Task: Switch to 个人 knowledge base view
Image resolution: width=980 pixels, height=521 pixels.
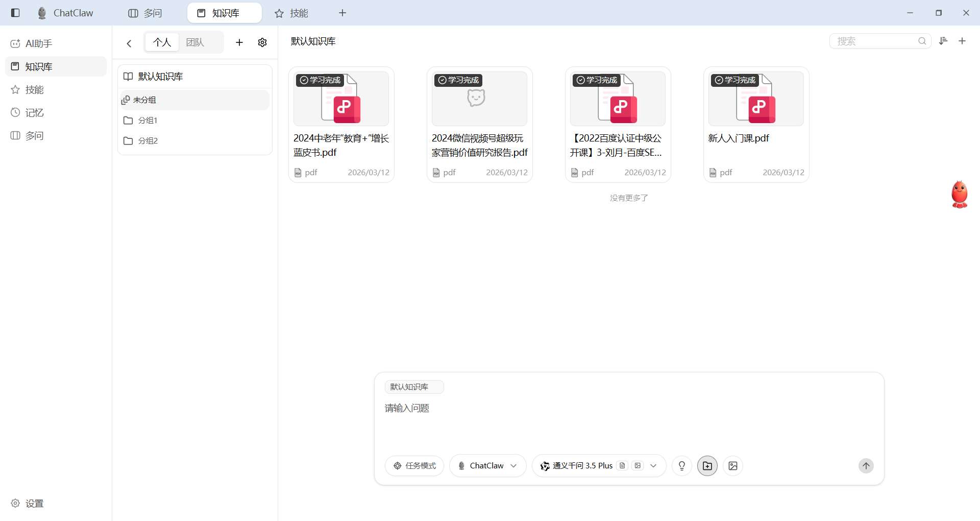Action: [x=162, y=42]
